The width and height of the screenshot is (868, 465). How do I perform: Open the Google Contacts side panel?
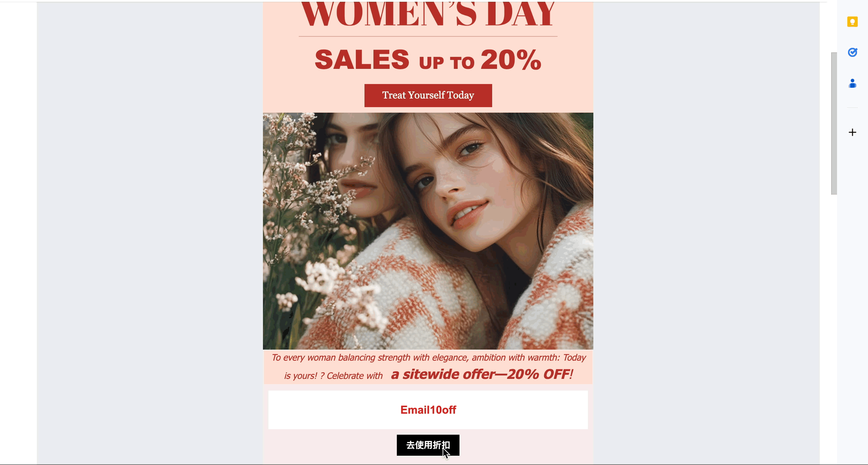853,83
